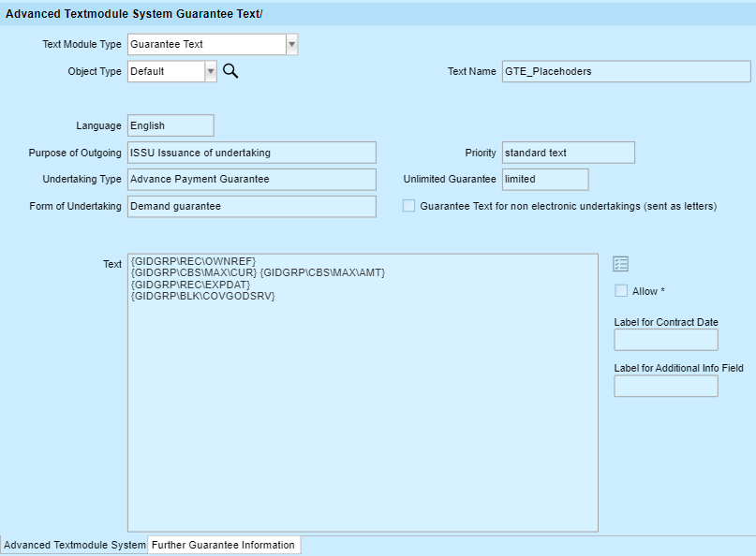Click the magnifier search icon beside Object Type

tap(230, 71)
